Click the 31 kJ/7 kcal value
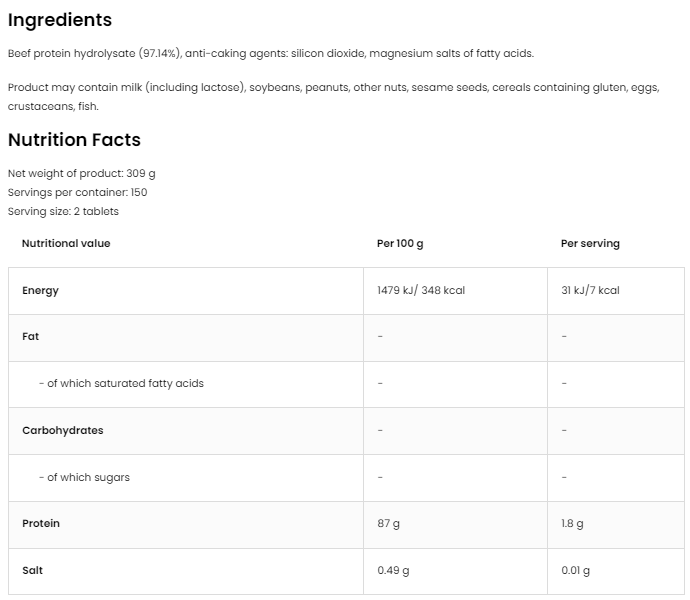 click(x=590, y=291)
